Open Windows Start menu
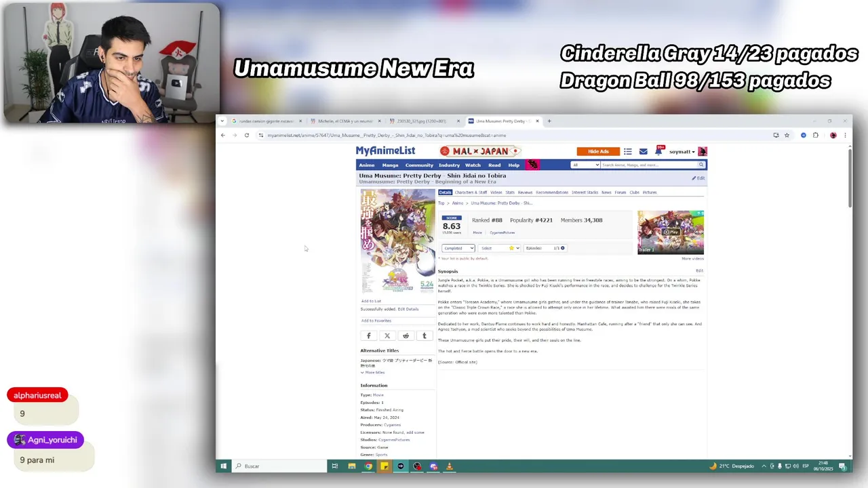The width and height of the screenshot is (868, 488). point(223,466)
